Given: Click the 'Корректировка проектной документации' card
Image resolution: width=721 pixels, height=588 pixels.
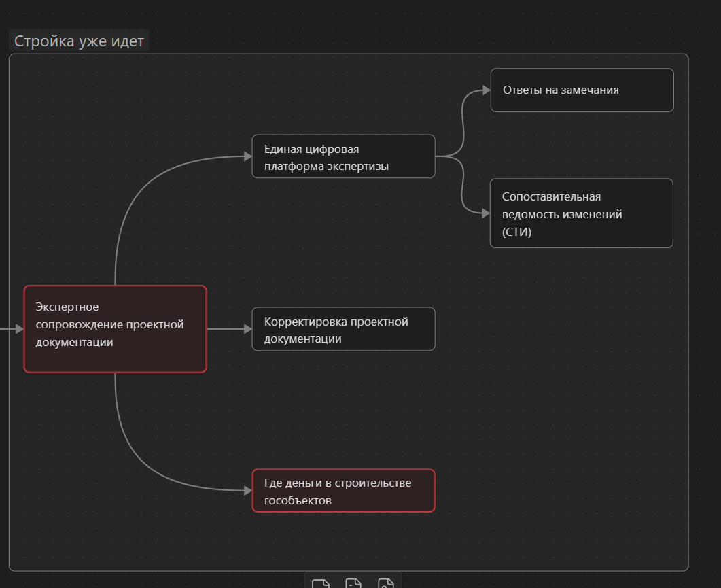Looking at the screenshot, I should click(x=343, y=329).
